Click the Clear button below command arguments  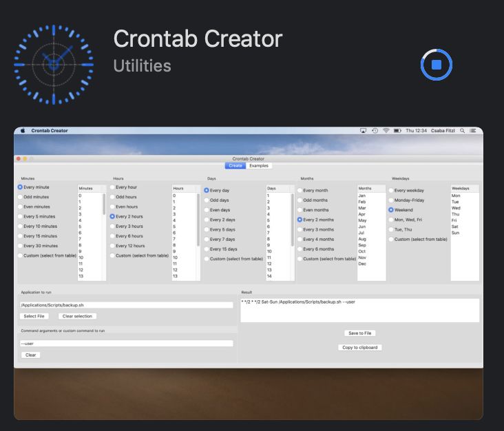coord(30,355)
